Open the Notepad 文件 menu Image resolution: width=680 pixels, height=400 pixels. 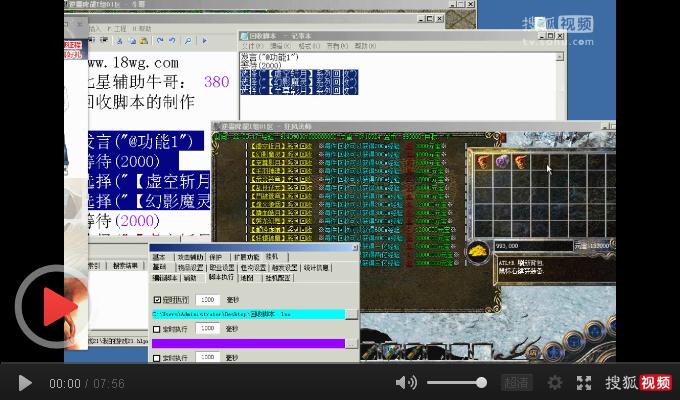252,46
